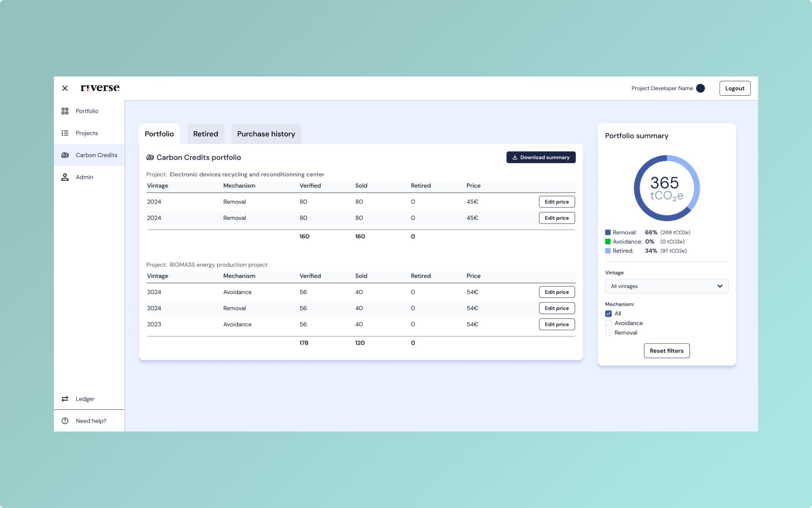
Task: Click the Project Developer avatar circle
Action: pyautogui.click(x=700, y=88)
